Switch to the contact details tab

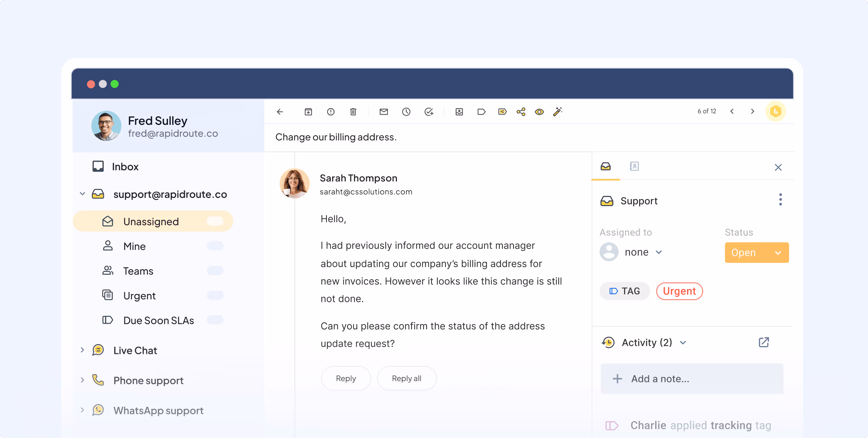(635, 166)
